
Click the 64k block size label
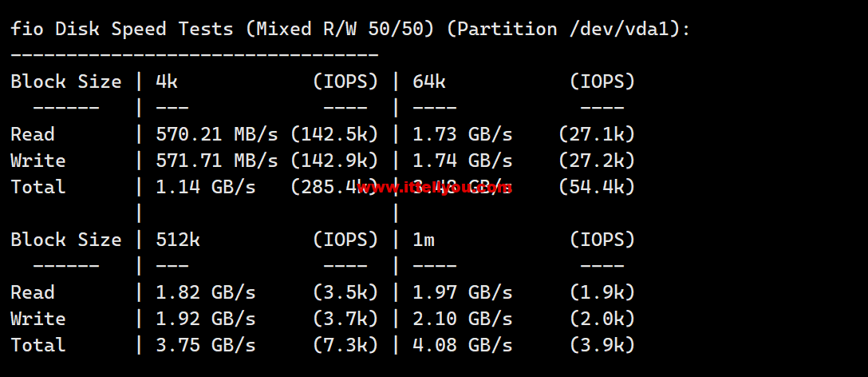(429, 81)
